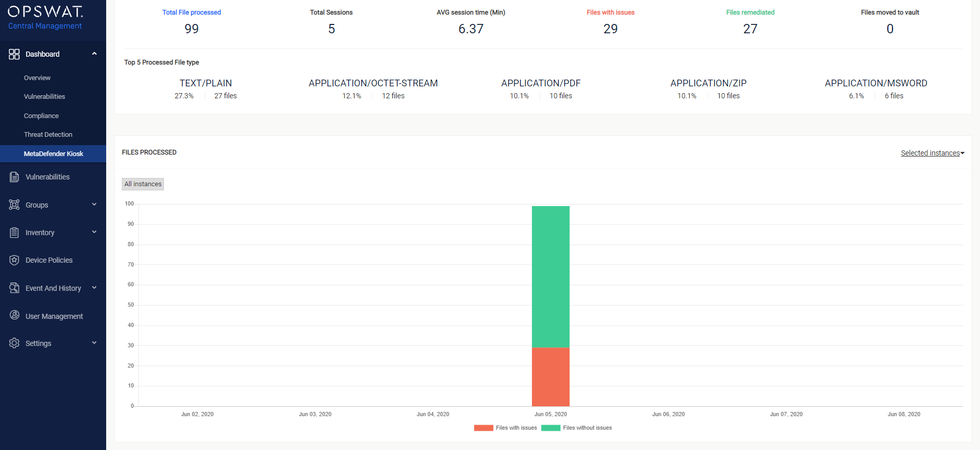The width and height of the screenshot is (980, 450).
Task: Expand the Event And History chevron
Action: click(x=94, y=288)
